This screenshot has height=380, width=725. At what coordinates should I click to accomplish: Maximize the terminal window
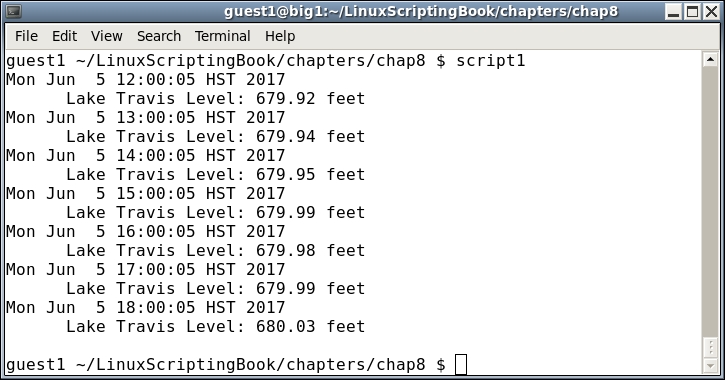(x=692, y=12)
